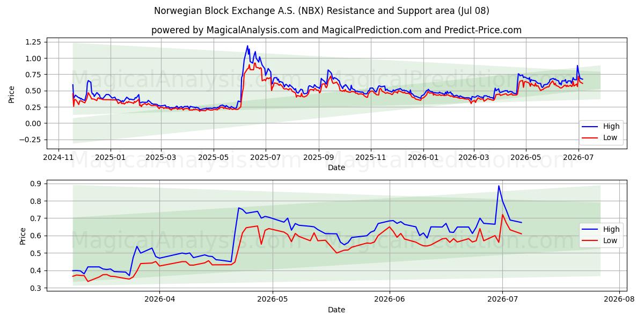Click the top chart y-axis tick '0.00'
This screenshot has width=644, height=322.
click(33, 123)
